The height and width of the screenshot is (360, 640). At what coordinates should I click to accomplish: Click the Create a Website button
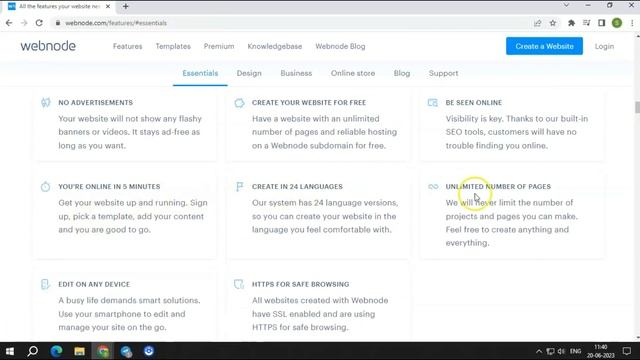544,46
